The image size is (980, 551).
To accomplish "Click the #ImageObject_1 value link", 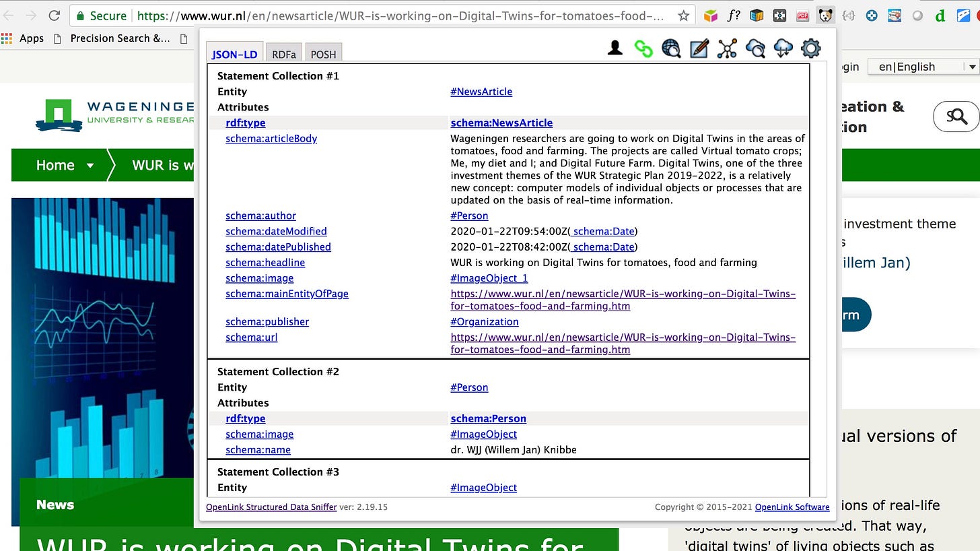I will (489, 278).
